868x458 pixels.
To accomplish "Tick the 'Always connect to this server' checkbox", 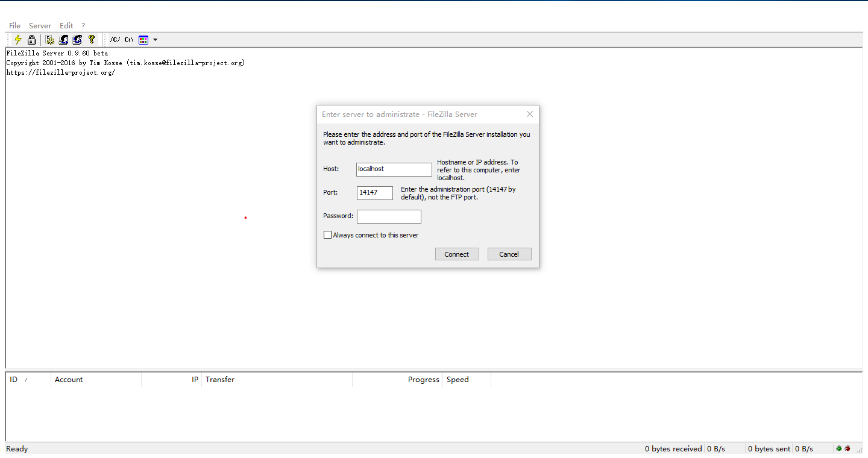I will click(x=328, y=235).
